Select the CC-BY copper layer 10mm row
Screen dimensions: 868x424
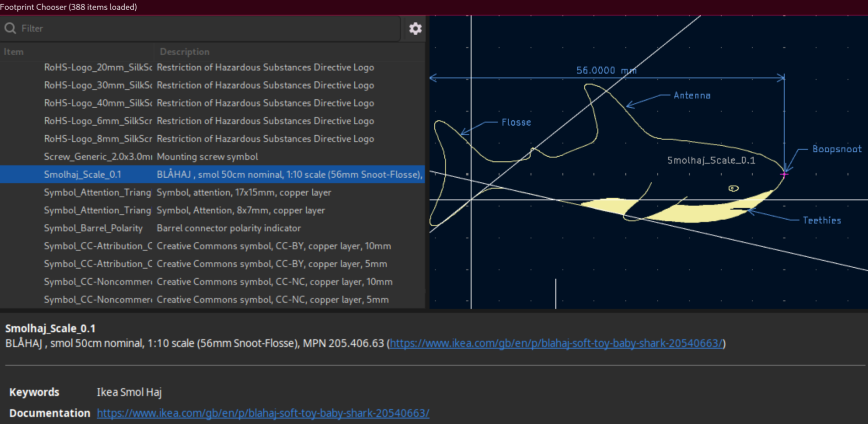[x=213, y=246]
